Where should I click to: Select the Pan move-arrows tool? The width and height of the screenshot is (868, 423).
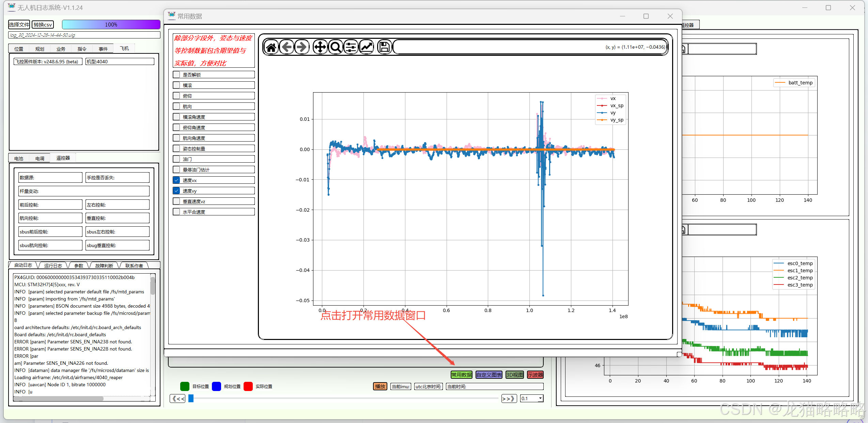tap(320, 47)
